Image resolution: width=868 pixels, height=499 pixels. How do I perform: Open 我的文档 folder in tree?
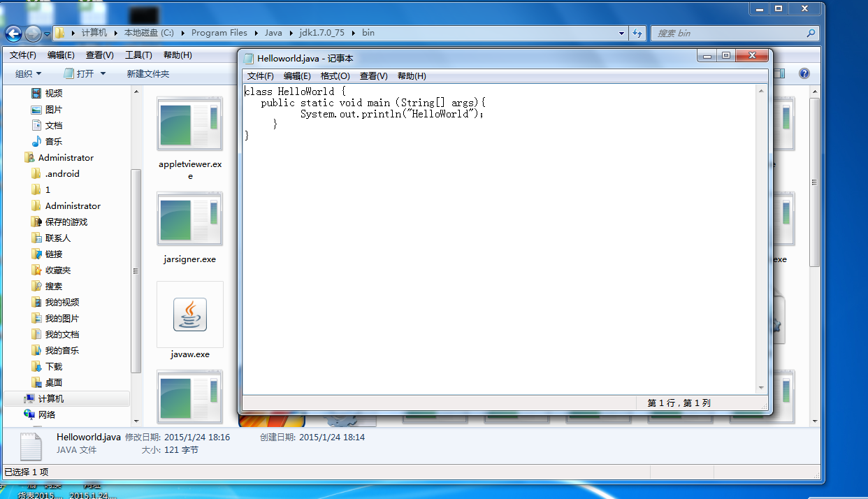pos(62,334)
